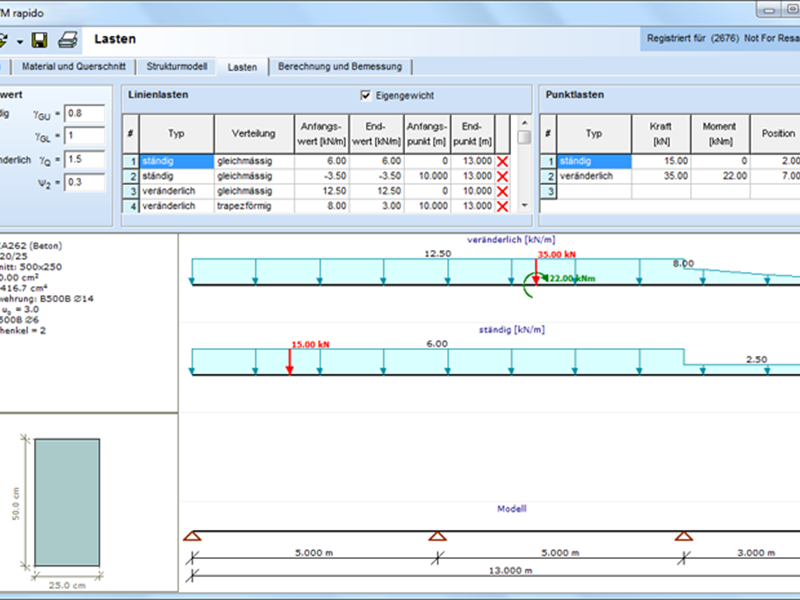The width and height of the screenshot is (800, 600).
Task: Click the save disk icon
Action: point(40,40)
